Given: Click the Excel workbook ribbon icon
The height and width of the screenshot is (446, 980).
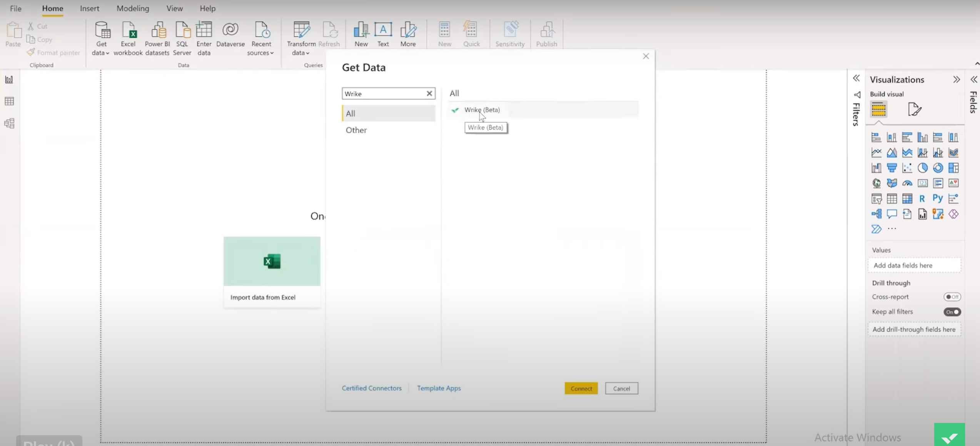Looking at the screenshot, I should 128,38.
